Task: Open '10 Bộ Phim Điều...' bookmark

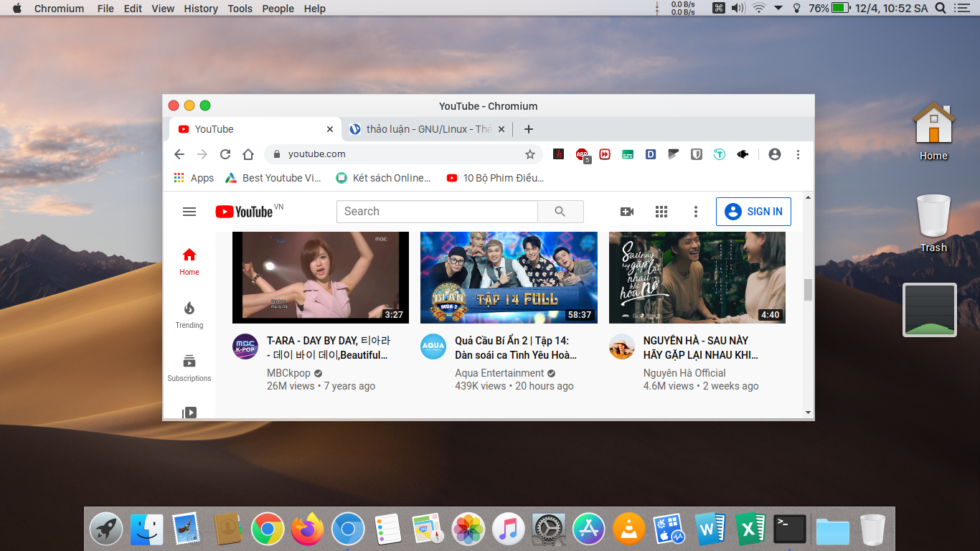Action: (x=495, y=178)
